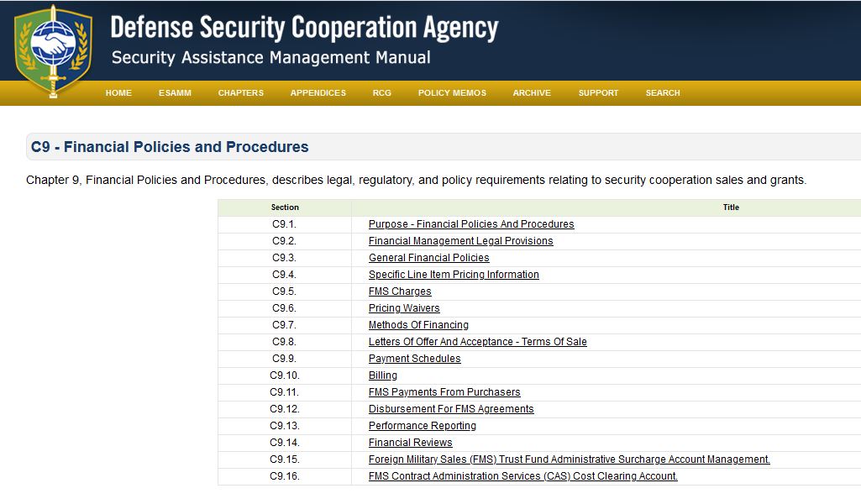Open the FMS Charges section link

(400, 291)
